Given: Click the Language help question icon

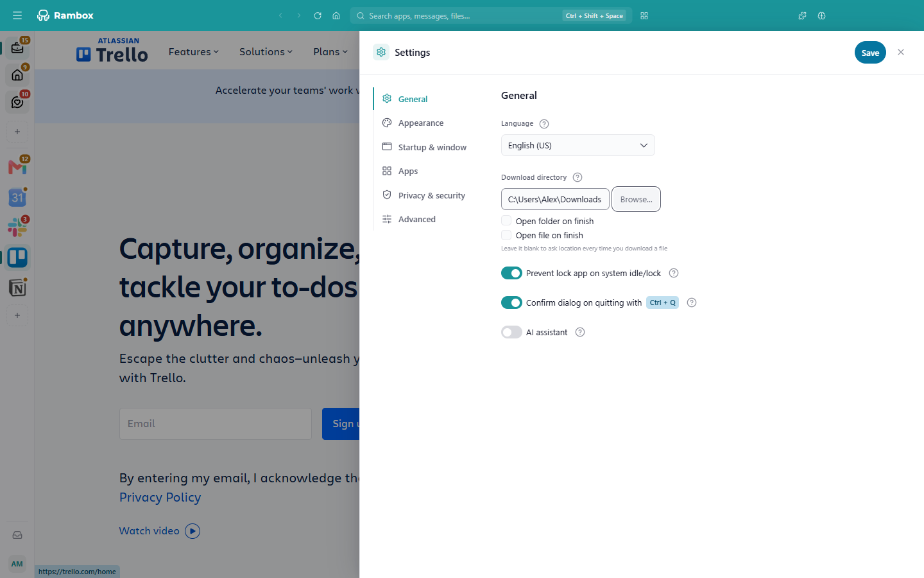Looking at the screenshot, I should coord(544,124).
